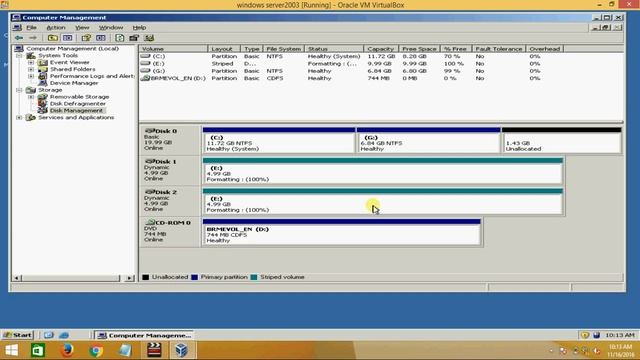
Task: Open Windows 8 Start button on host taskbar
Action: 11,351
